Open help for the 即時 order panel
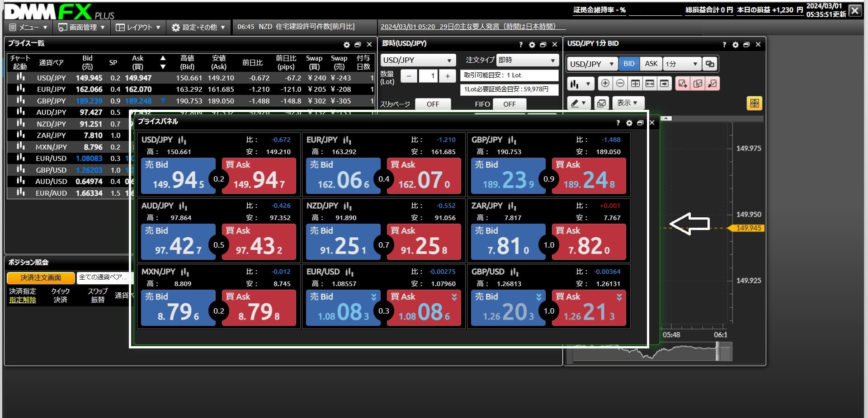 pos(521,45)
